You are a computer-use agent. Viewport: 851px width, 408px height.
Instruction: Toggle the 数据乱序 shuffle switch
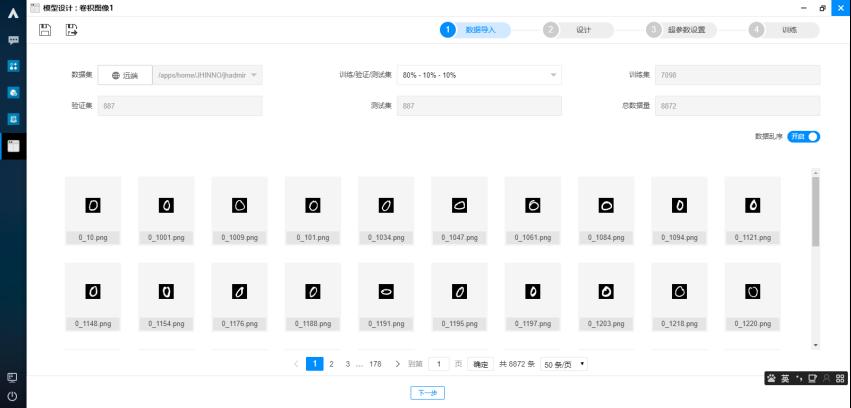tap(803, 137)
